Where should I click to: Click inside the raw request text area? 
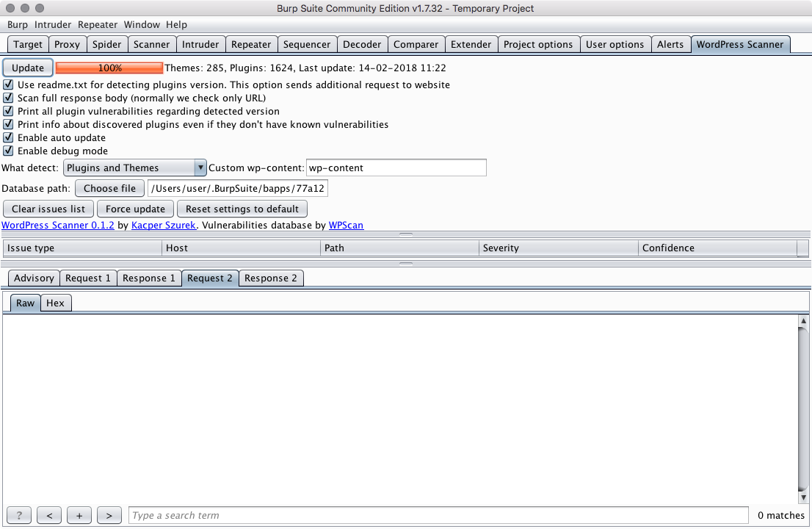pos(400,409)
